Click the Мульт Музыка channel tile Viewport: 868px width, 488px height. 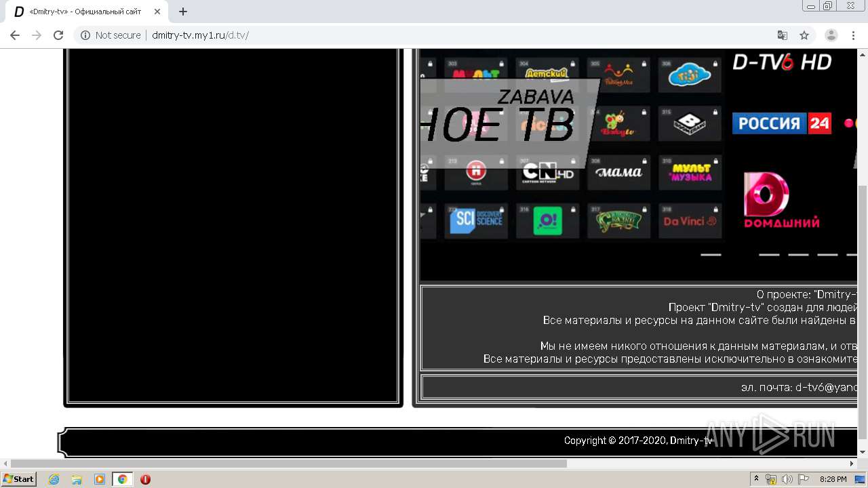click(689, 172)
